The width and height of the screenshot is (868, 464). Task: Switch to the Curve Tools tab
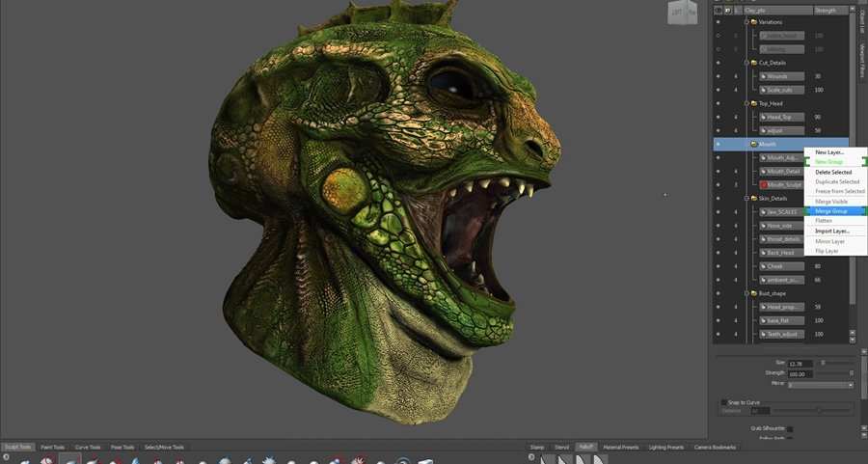pos(88,448)
